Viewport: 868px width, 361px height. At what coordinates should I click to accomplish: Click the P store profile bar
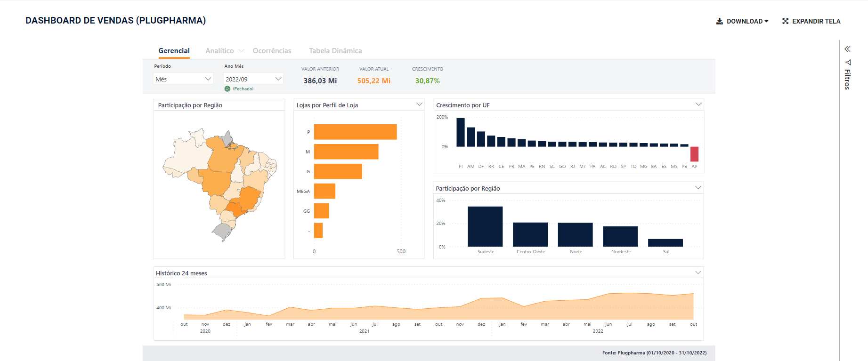355,132
